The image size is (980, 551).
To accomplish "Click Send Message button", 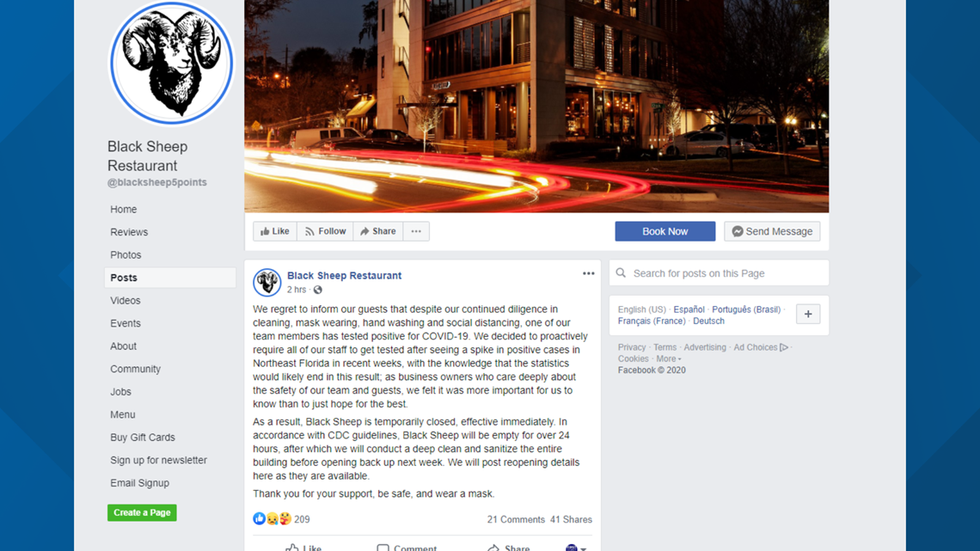I will 772,231.
